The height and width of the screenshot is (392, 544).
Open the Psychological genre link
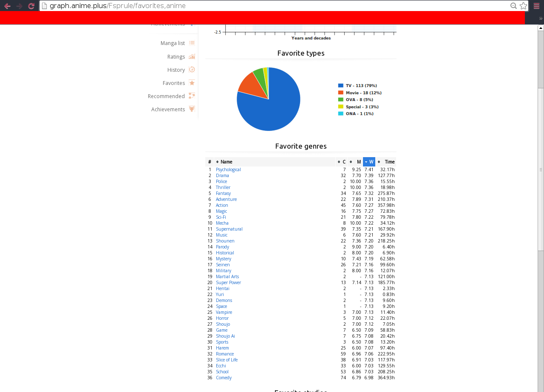click(x=228, y=170)
